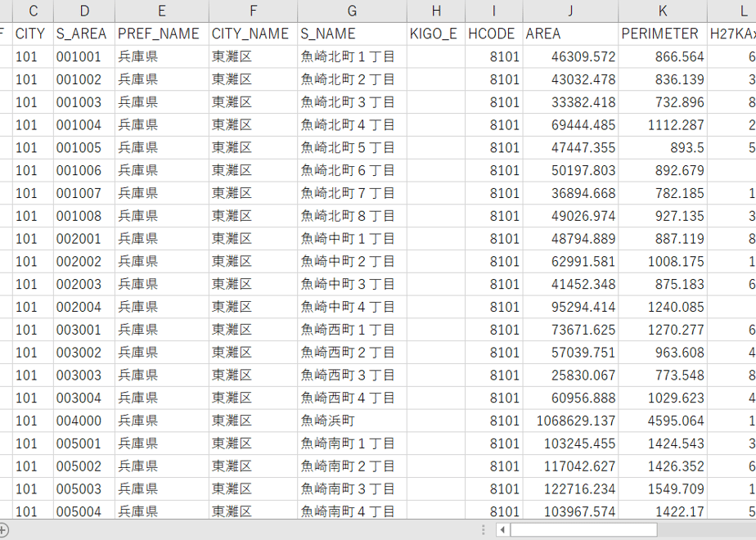The height and width of the screenshot is (540, 756).
Task: Click AREA value 46309.572
Action: (x=570, y=57)
